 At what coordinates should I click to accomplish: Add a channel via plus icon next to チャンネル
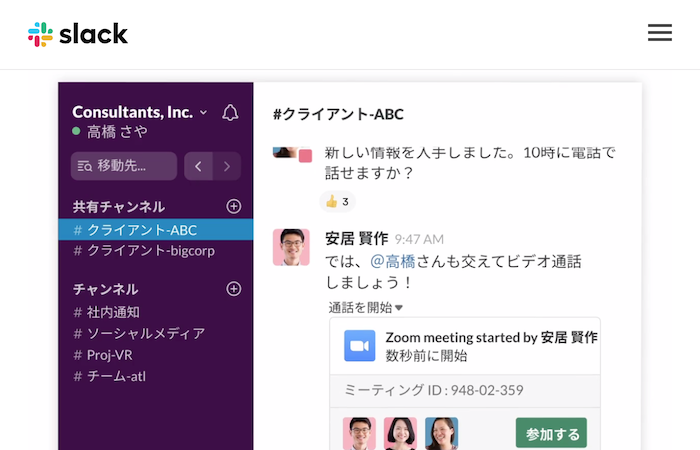(233, 289)
